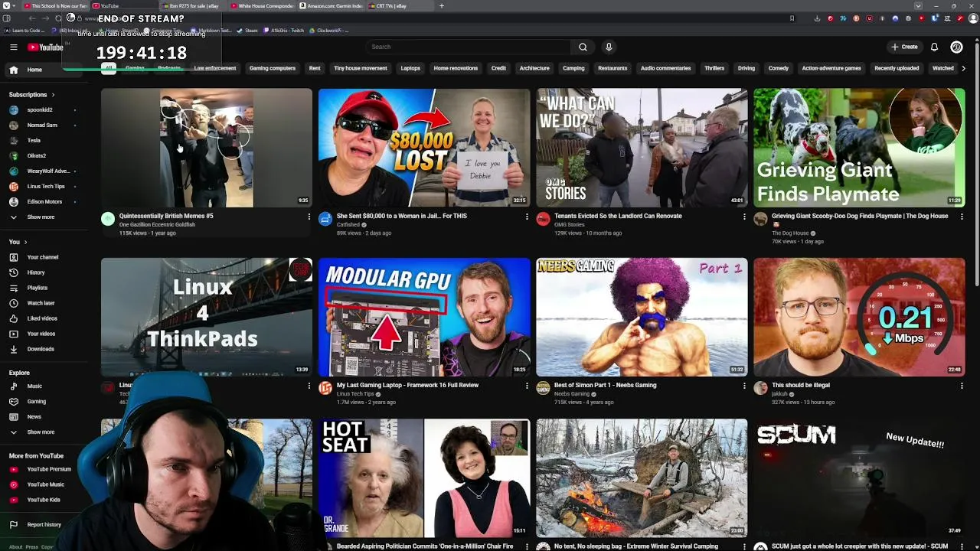Select the Camping category chip
Screen dimensions: 980x551
point(573,68)
